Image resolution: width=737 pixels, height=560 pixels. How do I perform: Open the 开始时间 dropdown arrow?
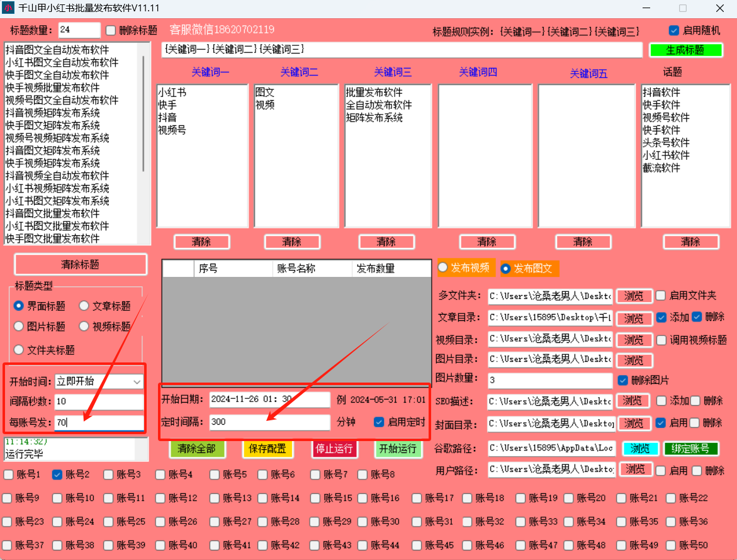coord(137,382)
